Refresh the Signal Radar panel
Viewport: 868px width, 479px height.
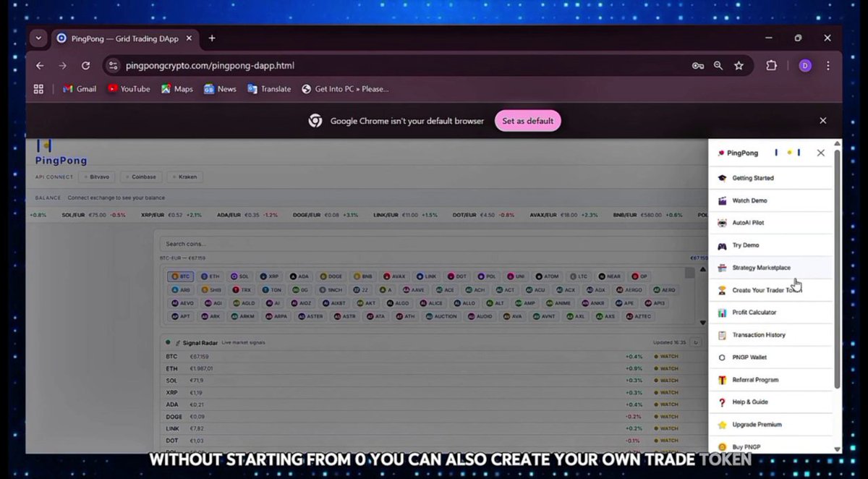[x=696, y=342]
